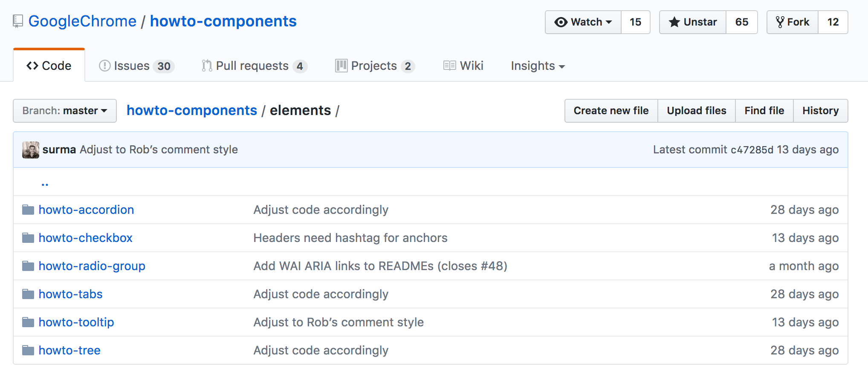Fork the repository
The image size is (868, 386).
[793, 22]
